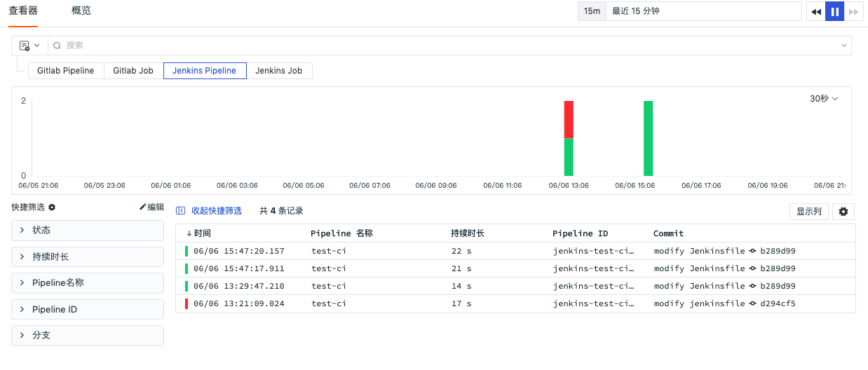Rewind the time range

coord(816,11)
